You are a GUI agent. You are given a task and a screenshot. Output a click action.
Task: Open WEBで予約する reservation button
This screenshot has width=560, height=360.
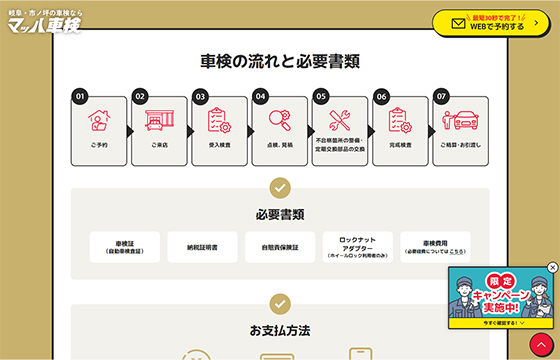click(x=491, y=23)
